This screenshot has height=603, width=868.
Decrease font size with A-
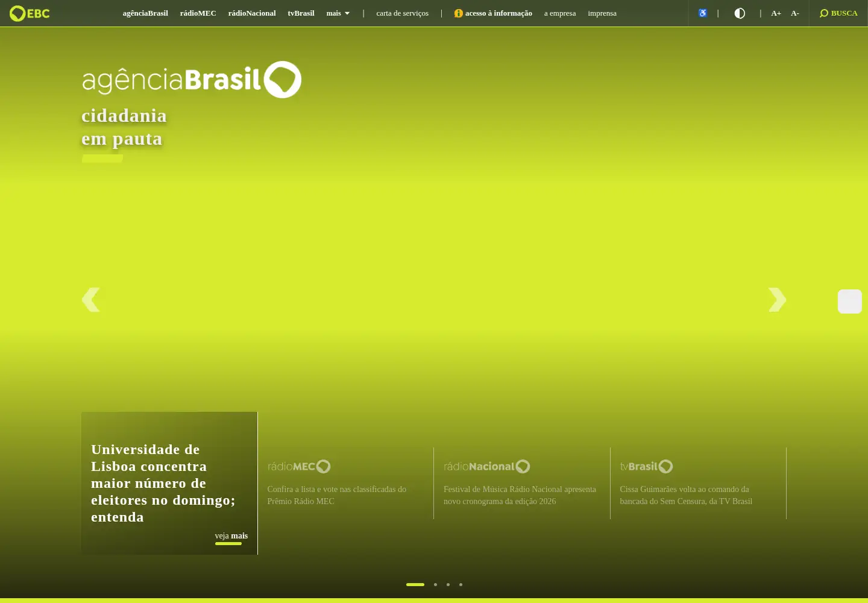click(795, 13)
